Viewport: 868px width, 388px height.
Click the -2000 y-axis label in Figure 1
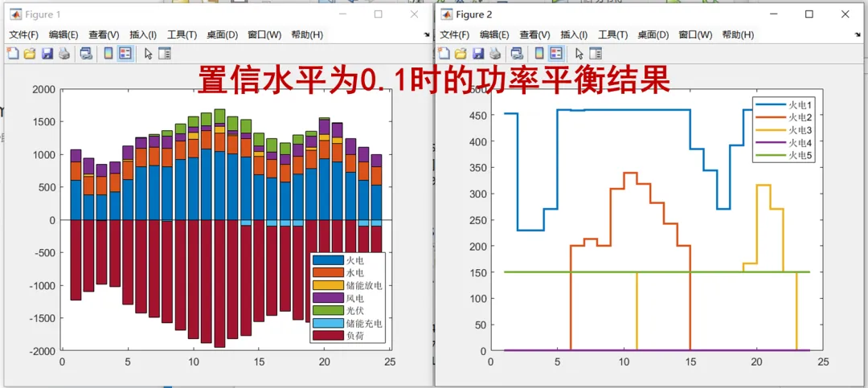[x=42, y=351]
